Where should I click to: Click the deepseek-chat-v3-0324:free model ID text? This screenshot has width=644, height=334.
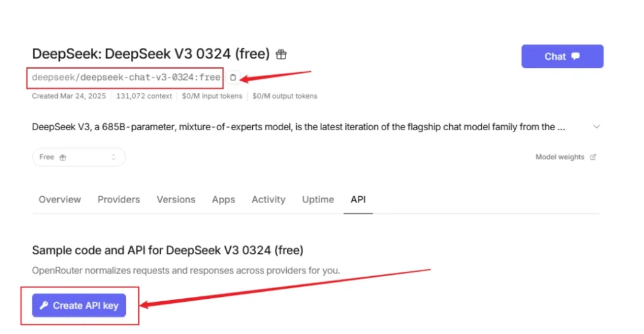point(126,77)
